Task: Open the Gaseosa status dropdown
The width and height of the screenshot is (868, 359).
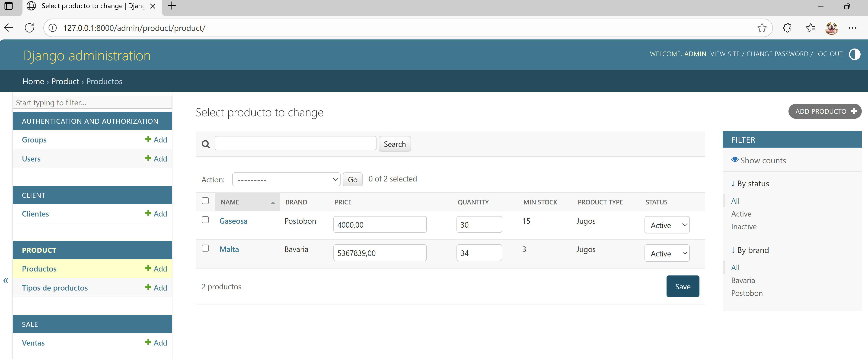Action: (x=667, y=225)
